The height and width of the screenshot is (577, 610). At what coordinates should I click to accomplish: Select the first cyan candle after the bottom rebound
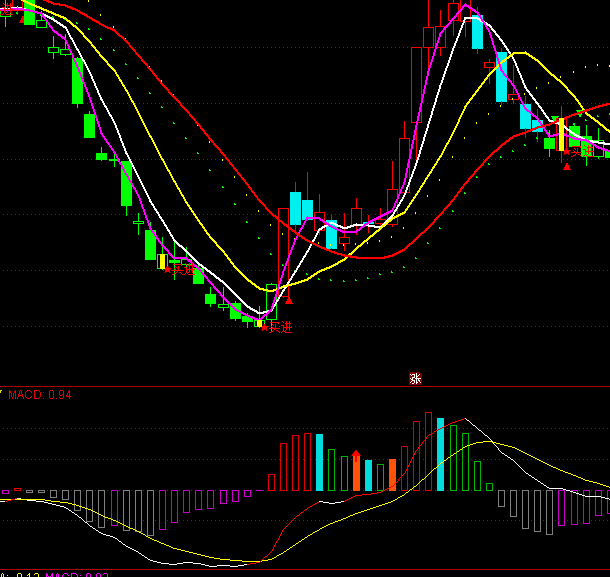[x=295, y=208]
